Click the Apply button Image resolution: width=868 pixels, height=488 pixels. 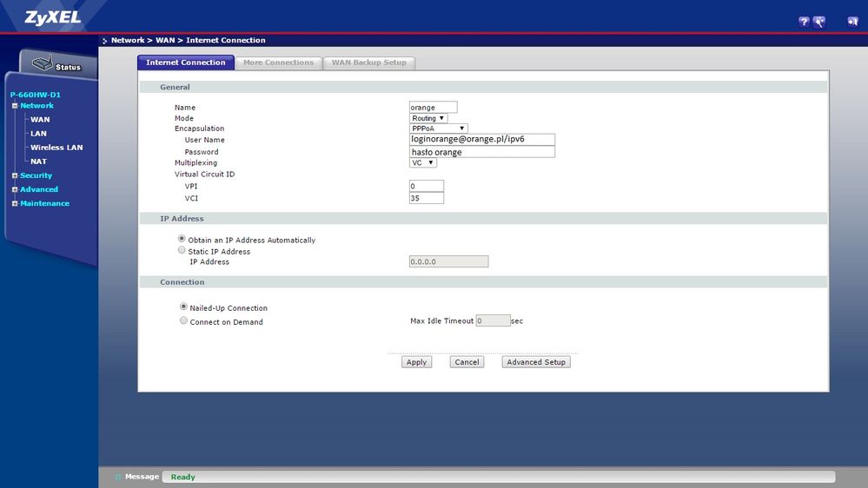click(416, 362)
